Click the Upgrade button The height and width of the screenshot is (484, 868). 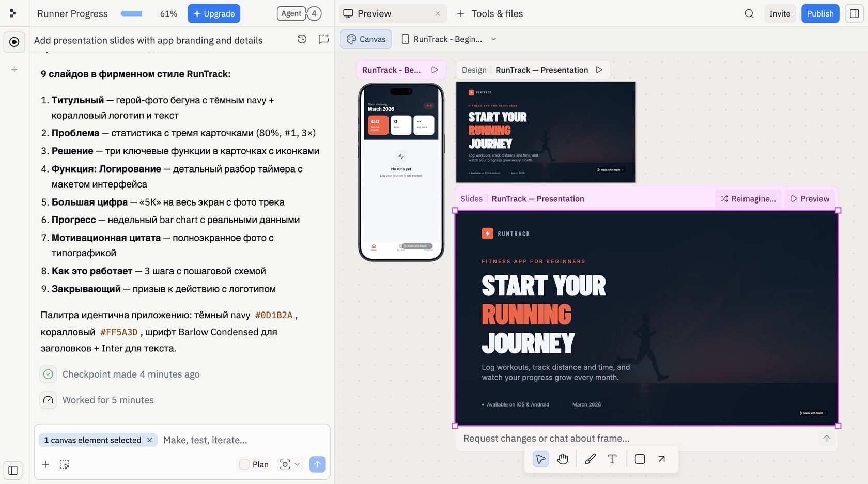pos(214,13)
